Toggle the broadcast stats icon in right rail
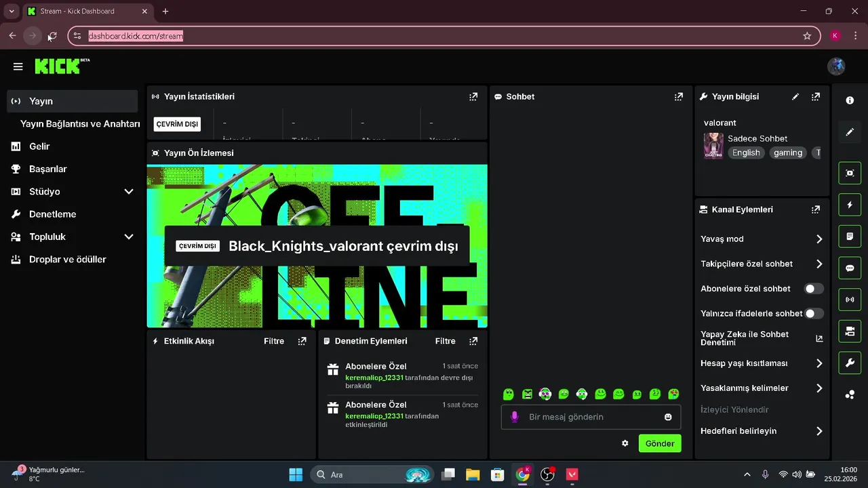868x488 pixels. 850,300
